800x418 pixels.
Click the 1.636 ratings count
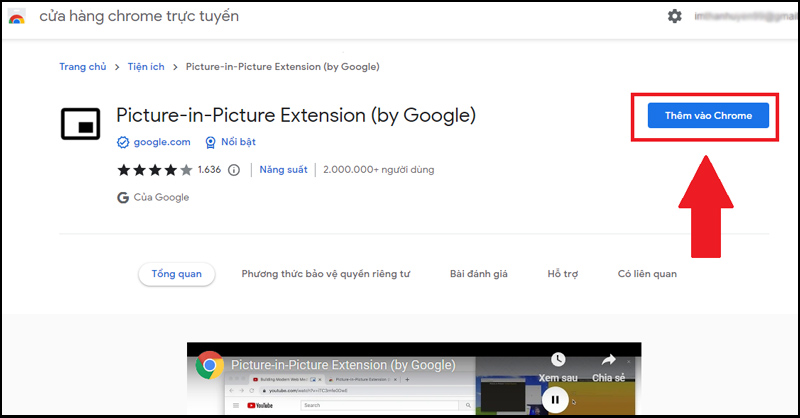[209, 169]
